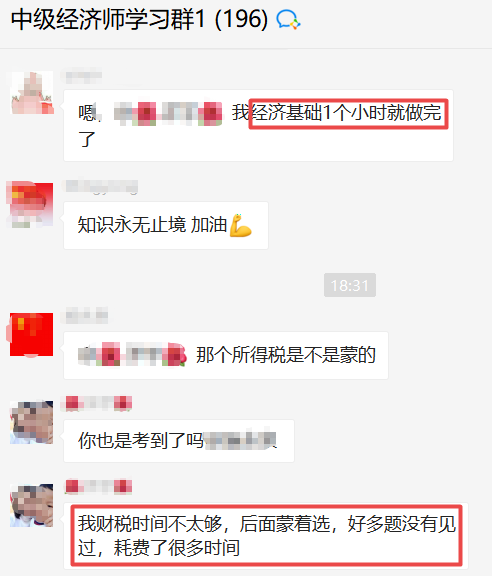
Task: Open the pink avatar of the first sender
Action: tap(32, 92)
